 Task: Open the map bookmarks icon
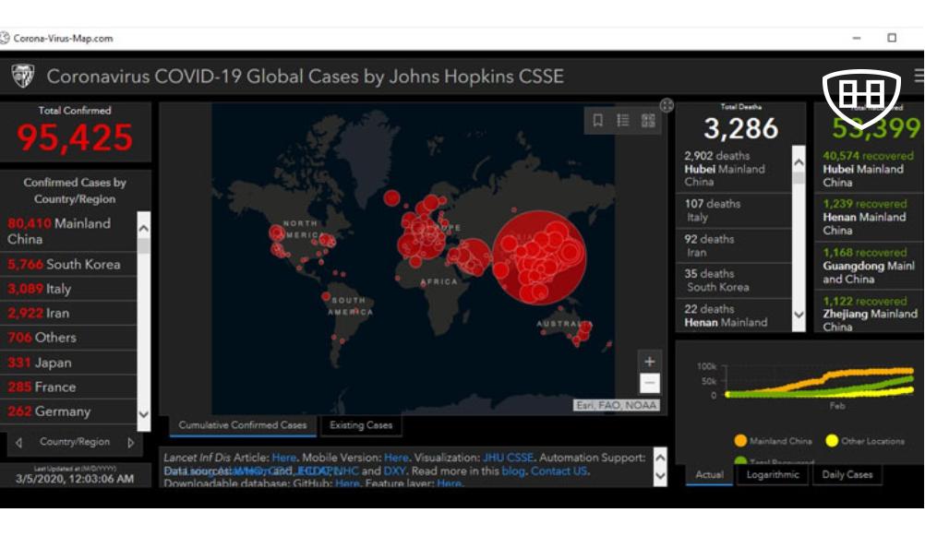(598, 120)
